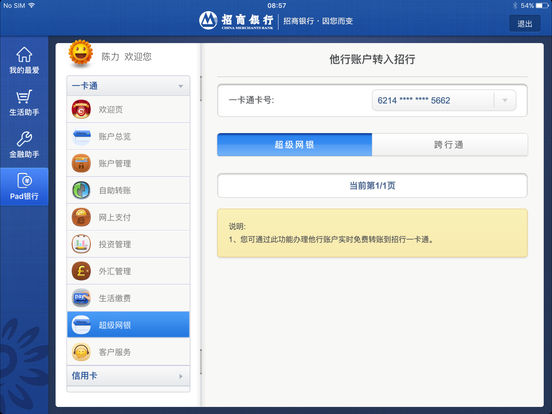The height and width of the screenshot is (414, 552).
Task: Click the 信用卡 section header label
Action: point(84,376)
